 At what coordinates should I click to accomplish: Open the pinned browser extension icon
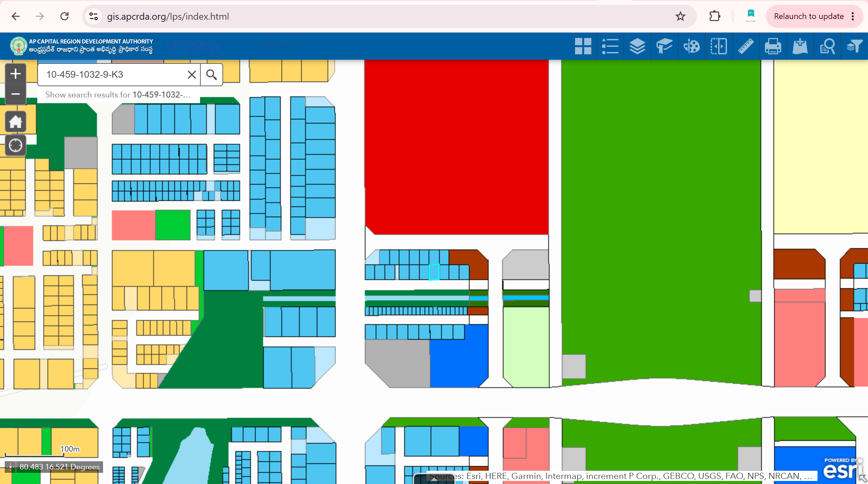click(x=751, y=16)
